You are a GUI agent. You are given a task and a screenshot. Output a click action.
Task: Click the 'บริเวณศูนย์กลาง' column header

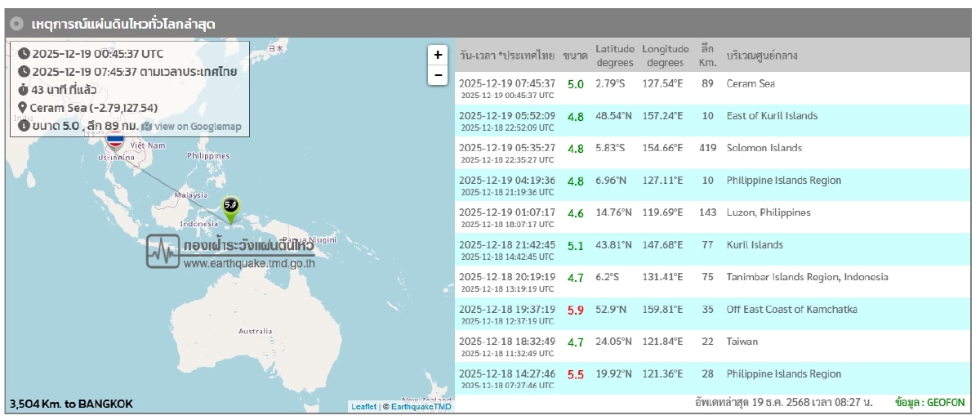tap(761, 56)
